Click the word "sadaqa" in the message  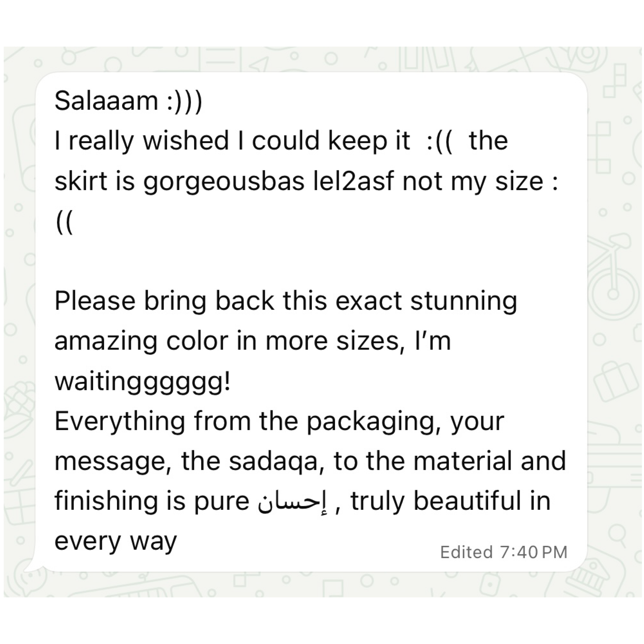(274, 461)
